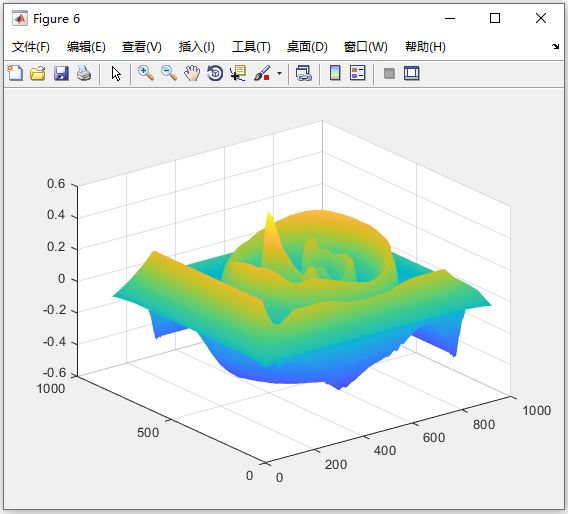
Task: Open a file with folder icon
Action: [x=38, y=73]
